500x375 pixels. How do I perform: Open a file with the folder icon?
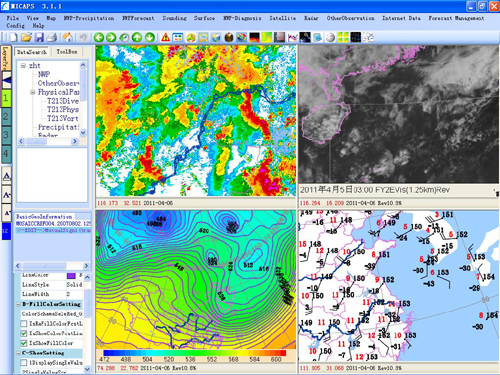point(26,37)
